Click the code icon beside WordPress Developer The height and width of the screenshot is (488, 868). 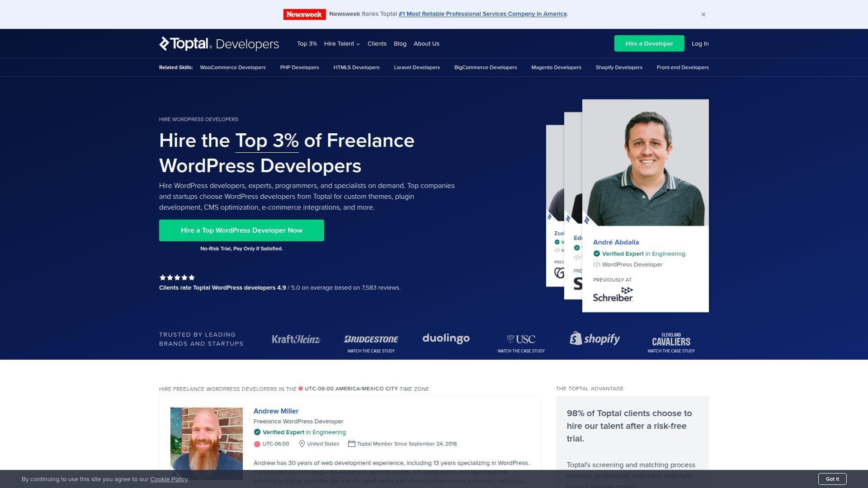coord(596,265)
